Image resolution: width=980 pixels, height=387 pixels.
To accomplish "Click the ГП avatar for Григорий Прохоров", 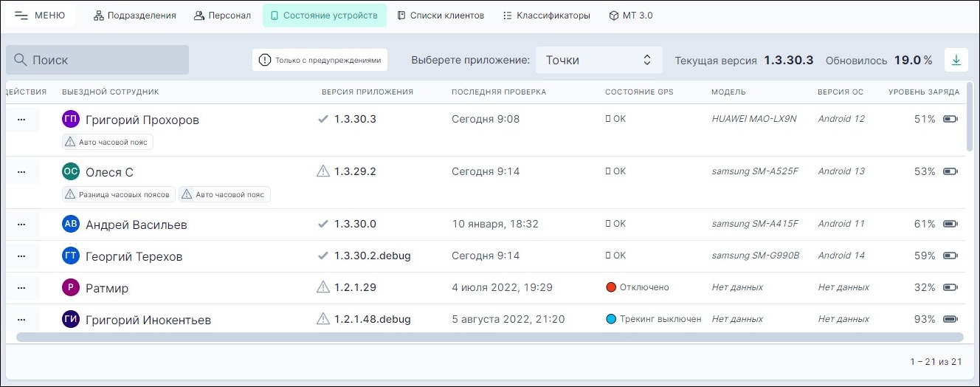I will (71, 119).
